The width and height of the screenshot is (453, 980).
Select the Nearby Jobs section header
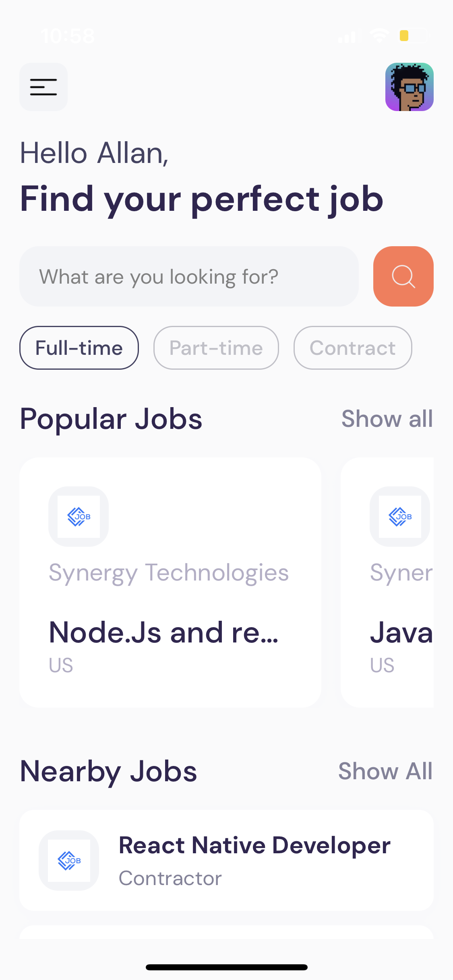coord(108,770)
